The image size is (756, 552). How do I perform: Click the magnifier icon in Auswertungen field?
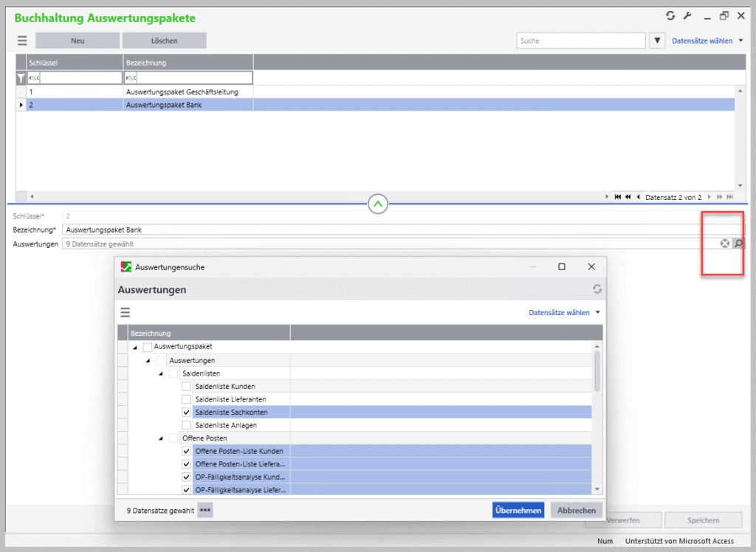pyautogui.click(x=737, y=244)
